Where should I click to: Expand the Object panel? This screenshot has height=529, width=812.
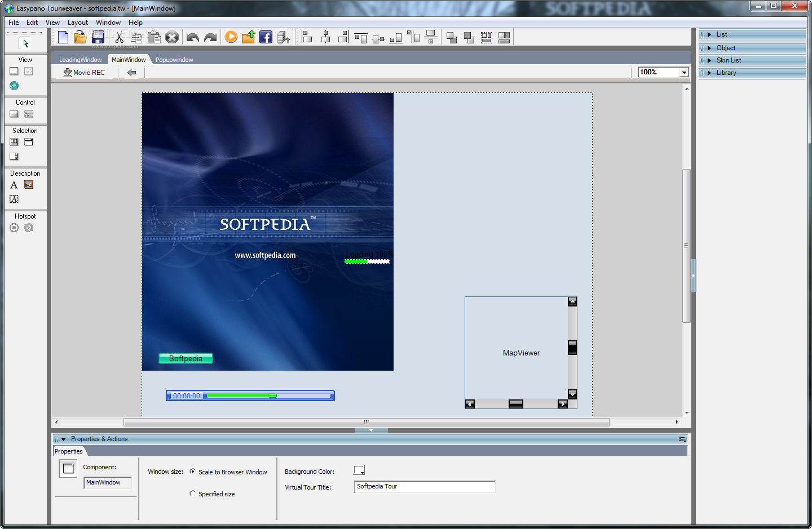click(709, 48)
